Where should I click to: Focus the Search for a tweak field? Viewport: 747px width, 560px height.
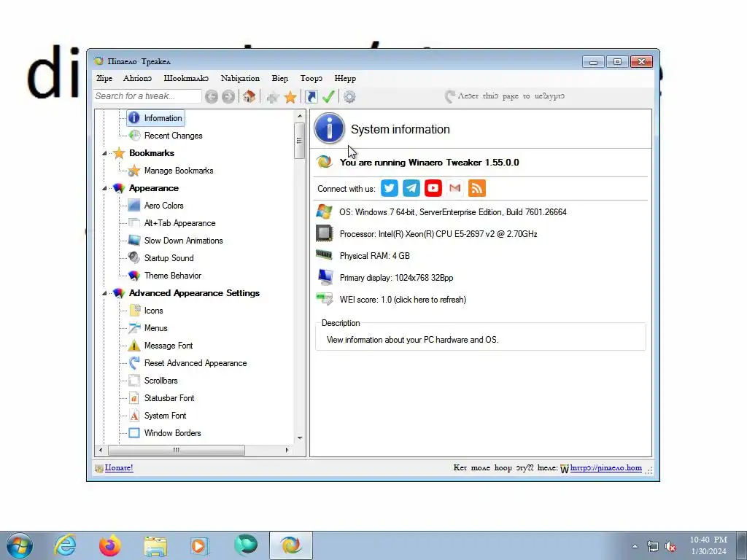[x=147, y=96]
